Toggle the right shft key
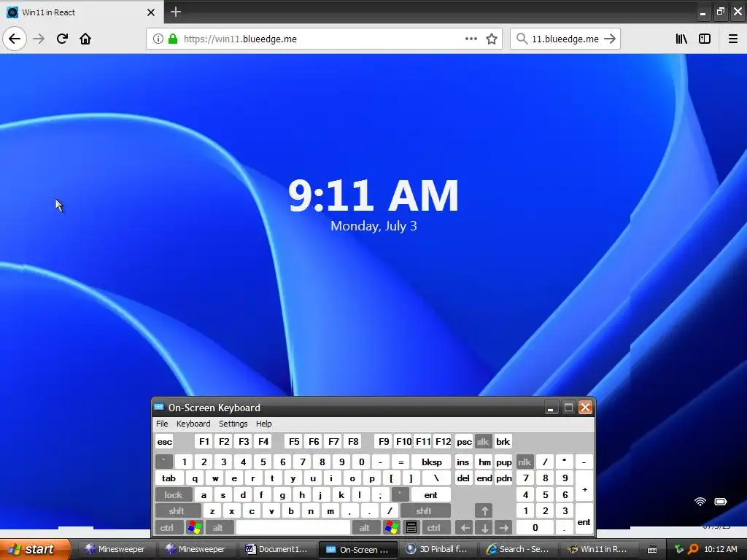This screenshot has height=560, width=747. coord(424,511)
